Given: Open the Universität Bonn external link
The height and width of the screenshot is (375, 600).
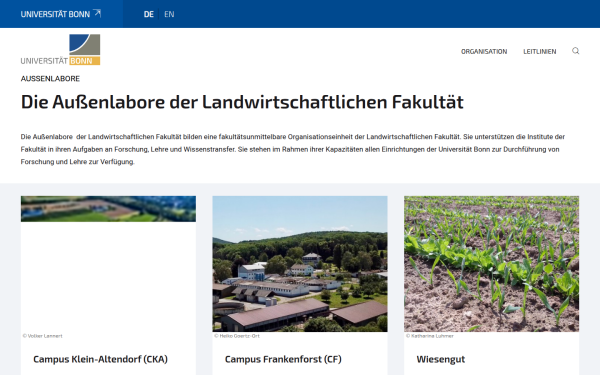Looking at the screenshot, I should (61, 14).
